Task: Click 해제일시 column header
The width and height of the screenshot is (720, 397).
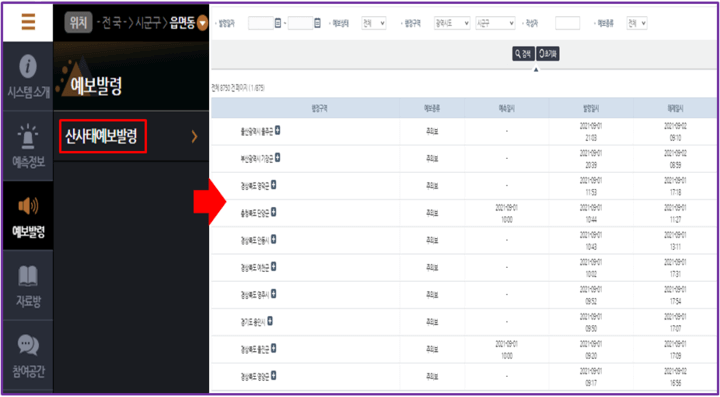Action: 675,108
